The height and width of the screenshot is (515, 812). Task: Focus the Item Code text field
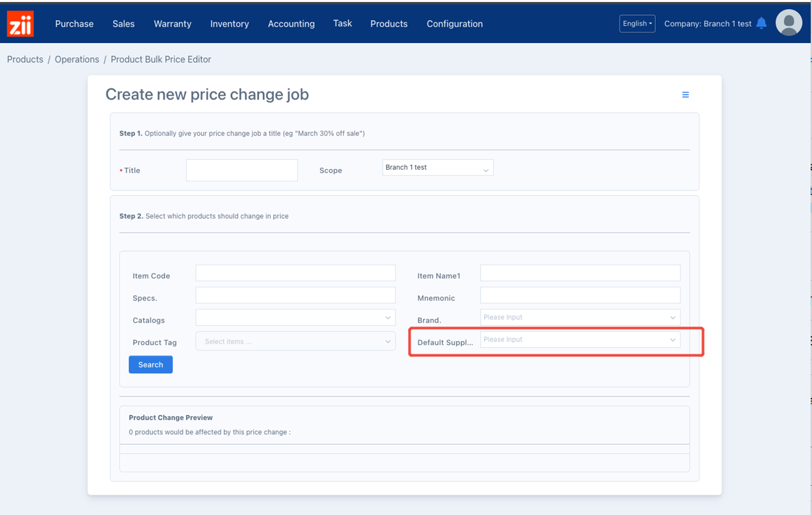[295, 273]
